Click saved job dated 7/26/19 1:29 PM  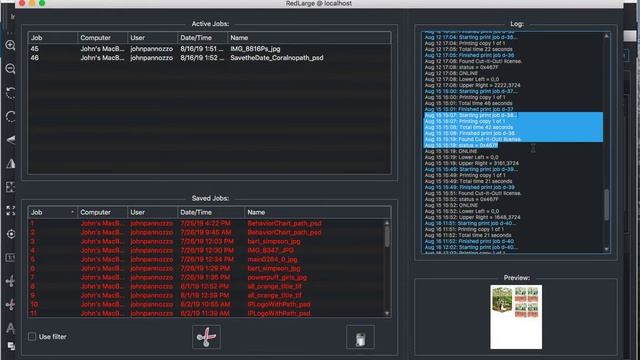[206, 268]
